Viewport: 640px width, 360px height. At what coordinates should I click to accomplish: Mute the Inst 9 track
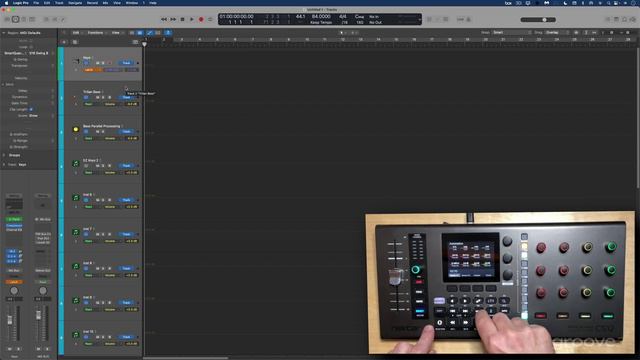[98, 303]
